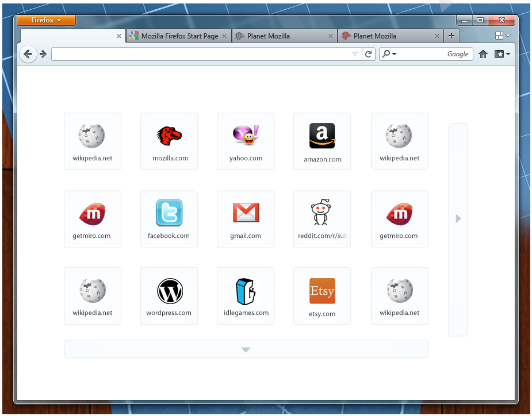This screenshot has width=532, height=416.
Task: Reload the page with the refresh icon
Action: coord(369,54)
